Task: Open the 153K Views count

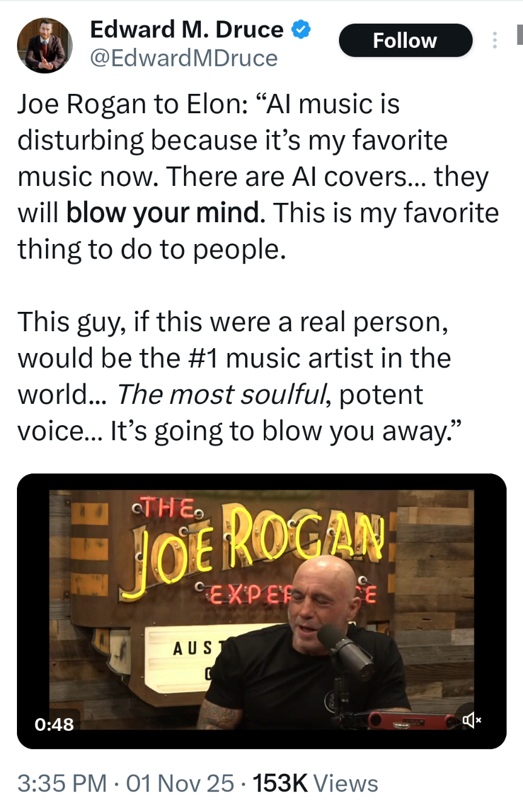Action: (315, 784)
